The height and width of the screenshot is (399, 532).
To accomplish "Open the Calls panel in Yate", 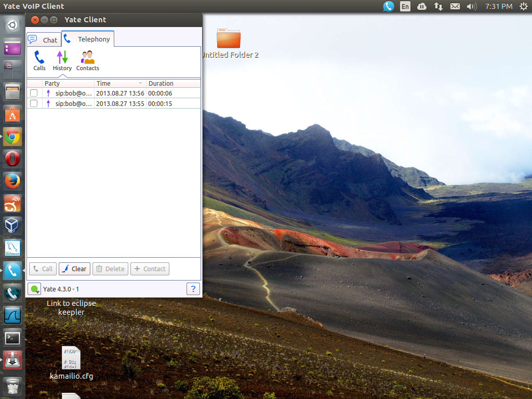I will pyautogui.click(x=39, y=60).
